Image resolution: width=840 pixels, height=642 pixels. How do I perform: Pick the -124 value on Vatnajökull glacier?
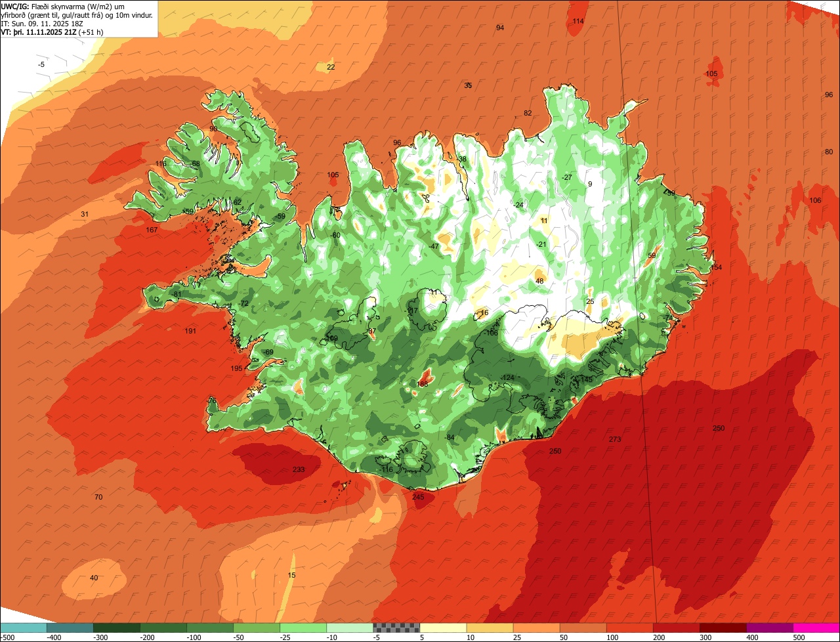click(x=507, y=377)
